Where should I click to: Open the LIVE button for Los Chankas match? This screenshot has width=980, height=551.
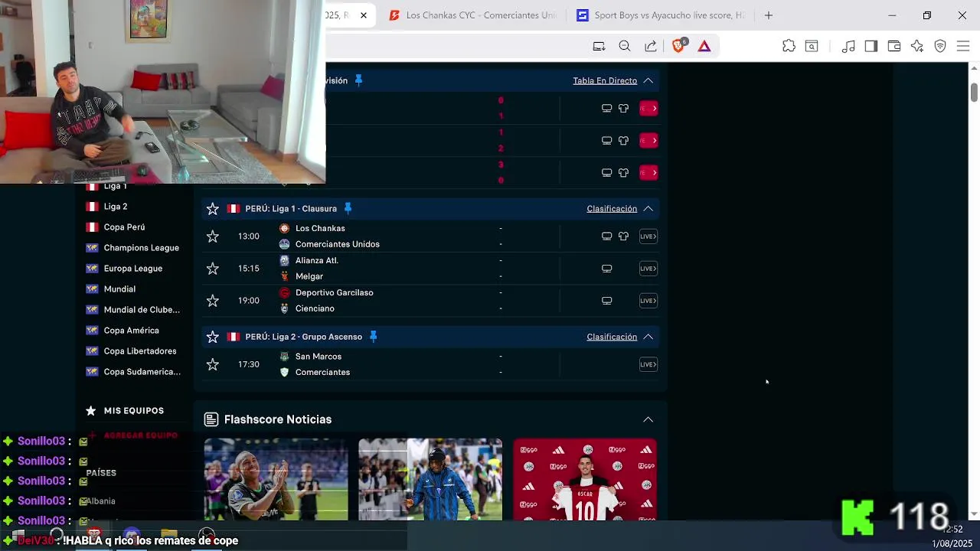(x=648, y=236)
